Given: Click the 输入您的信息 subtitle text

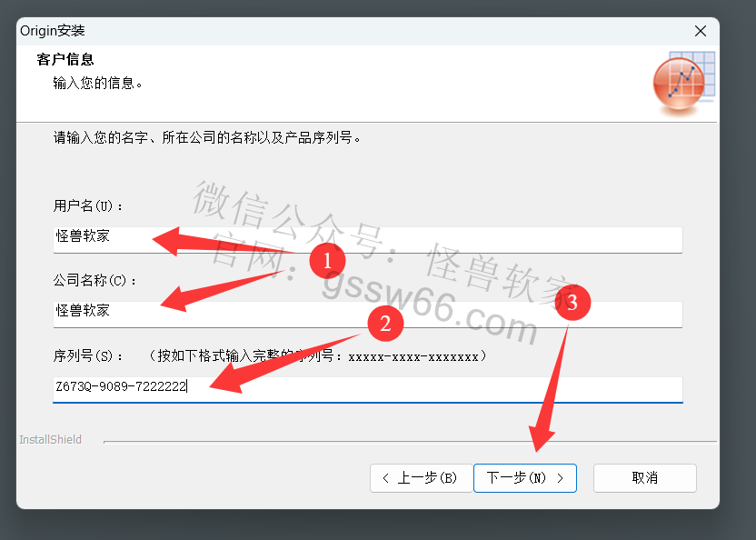Looking at the screenshot, I should 98,83.
